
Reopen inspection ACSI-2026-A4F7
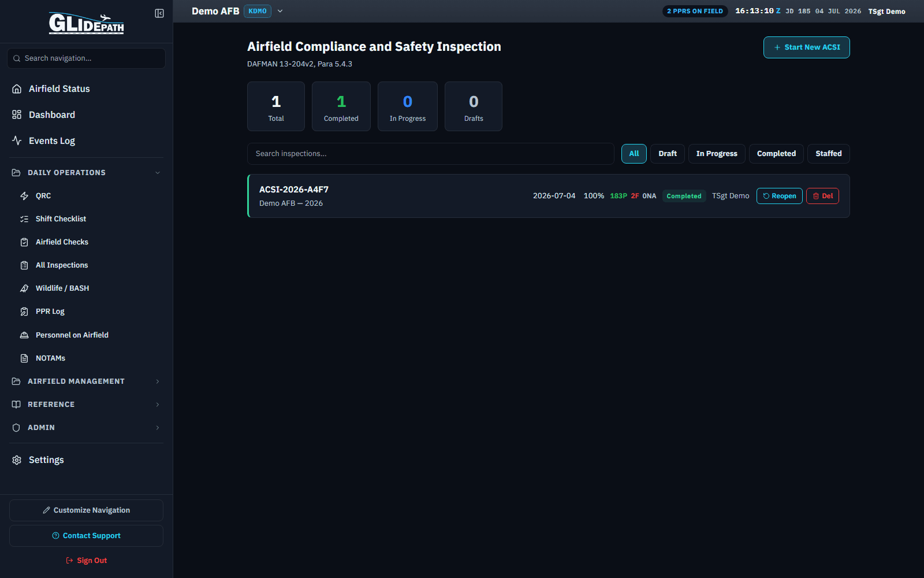(780, 196)
